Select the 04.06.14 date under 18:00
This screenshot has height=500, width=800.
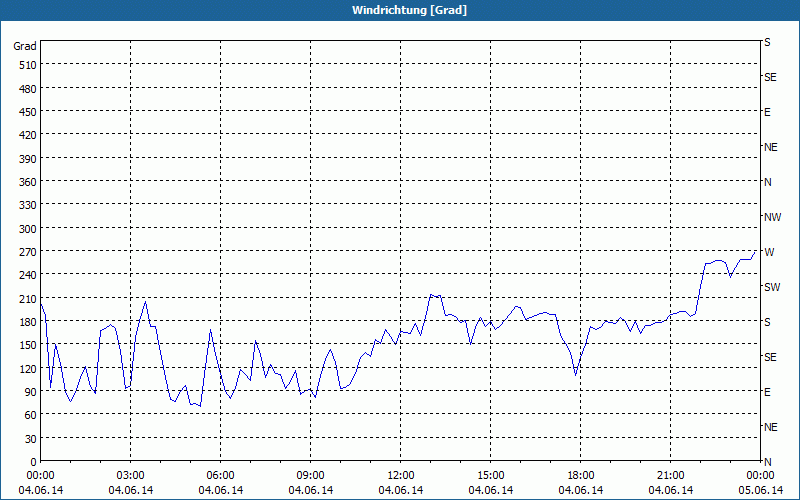(581, 490)
